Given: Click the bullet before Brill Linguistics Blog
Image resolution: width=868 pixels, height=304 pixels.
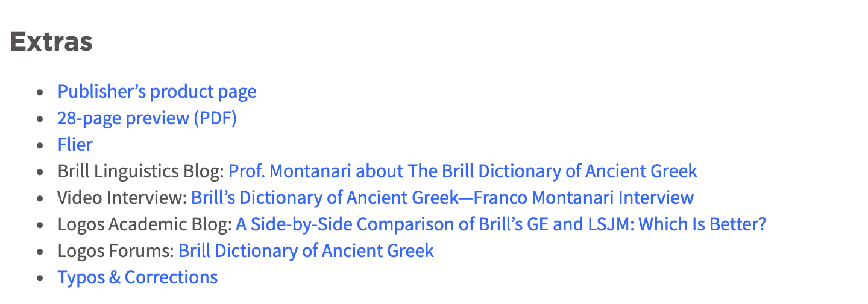Looking at the screenshot, I should click(x=40, y=173).
